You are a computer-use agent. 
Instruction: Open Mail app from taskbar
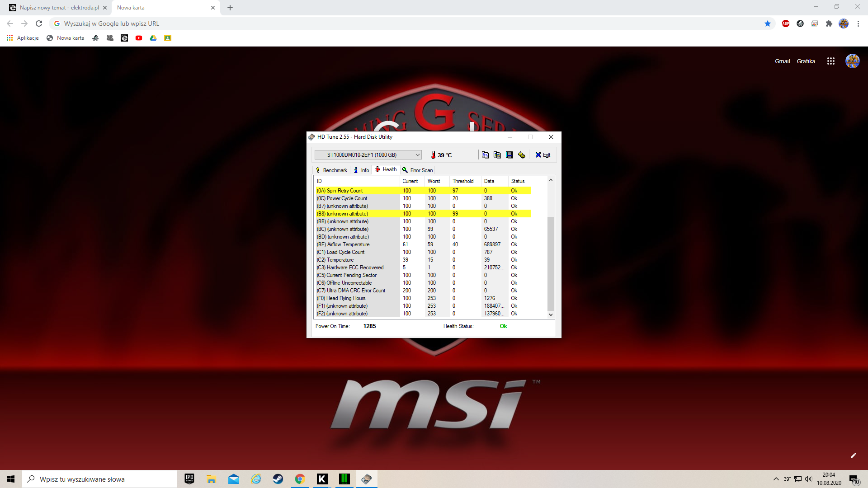(234, 479)
